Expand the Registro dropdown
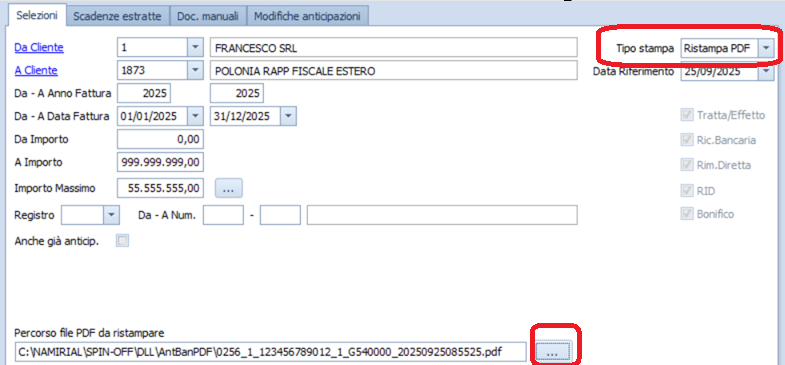Viewport: 785px width, 365px height. [111, 215]
